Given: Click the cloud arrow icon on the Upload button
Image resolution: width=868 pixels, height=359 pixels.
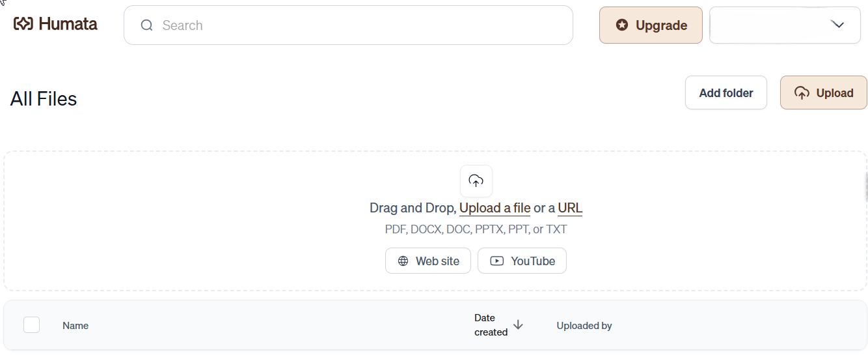Looking at the screenshot, I should [802, 93].
